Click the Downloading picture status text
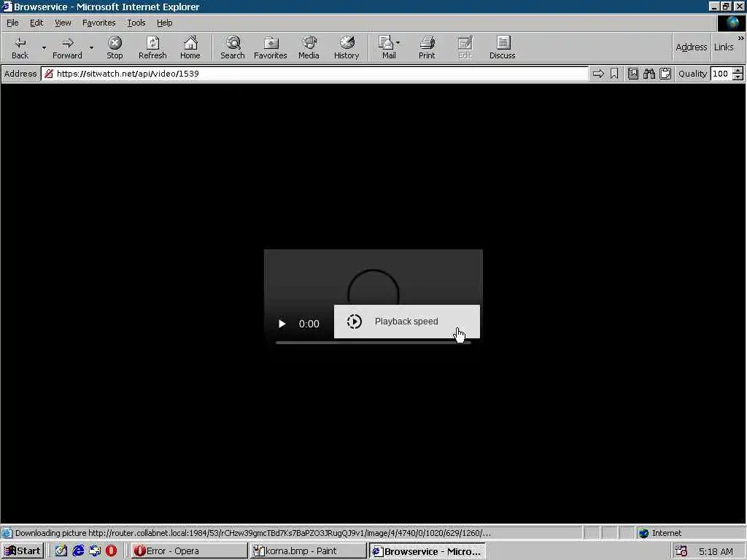747x560 pixels. (x=252, y=533)
